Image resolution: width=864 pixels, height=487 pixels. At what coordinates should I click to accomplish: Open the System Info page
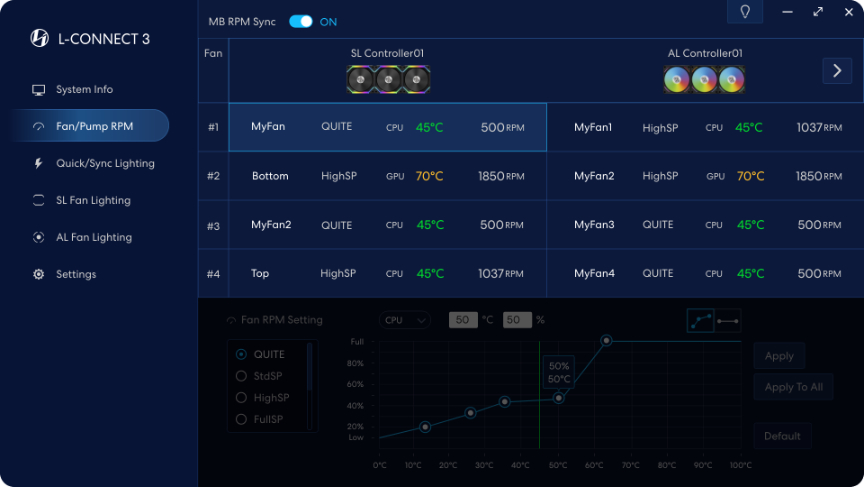coord(84,89)
